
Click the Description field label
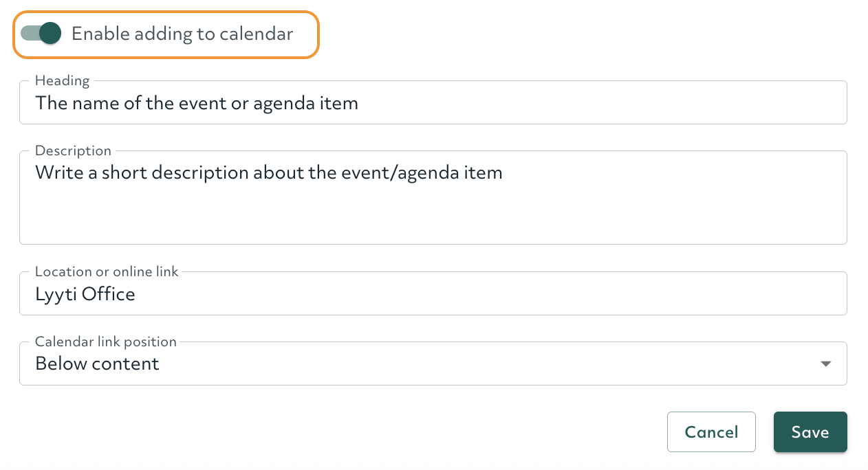pos(73,150)
